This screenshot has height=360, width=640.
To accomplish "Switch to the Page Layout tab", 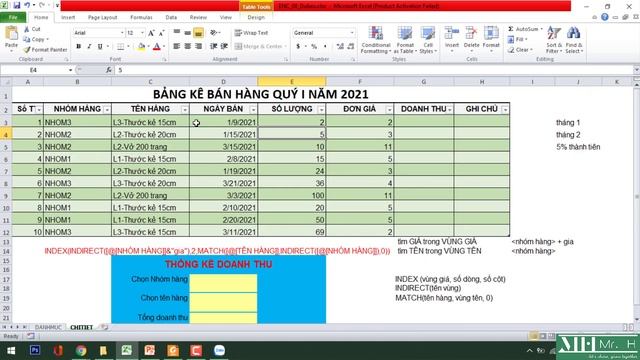I will [x=102, y=18].
